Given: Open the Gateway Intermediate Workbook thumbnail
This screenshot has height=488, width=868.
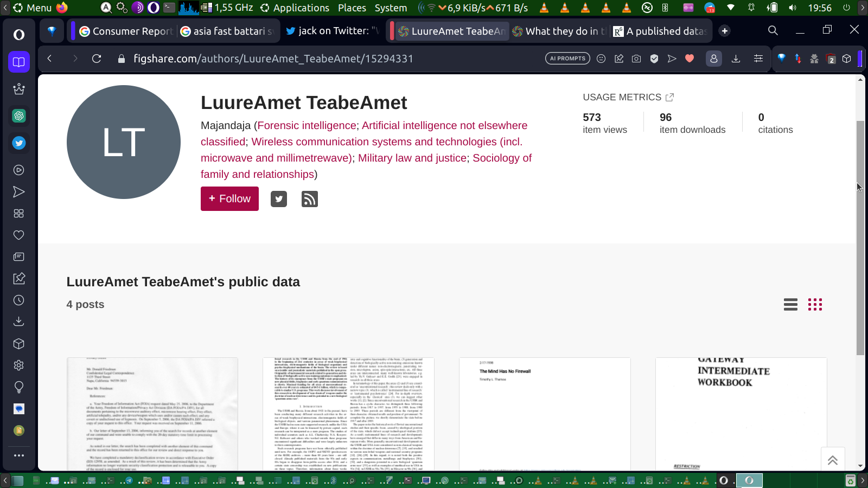Looking at the screenshot, I should coord(741,414).
